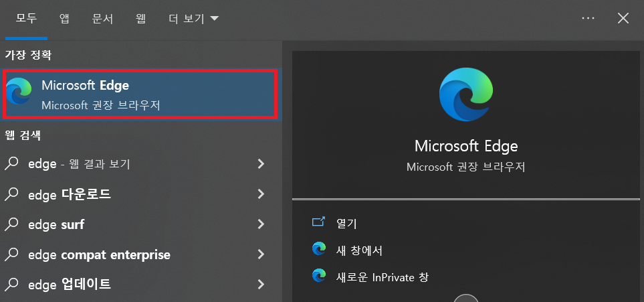The height and width of the screenshot is (302, 644).
Task: Click 새로운 InPrivate 창 action
Action: coord(383,277)
